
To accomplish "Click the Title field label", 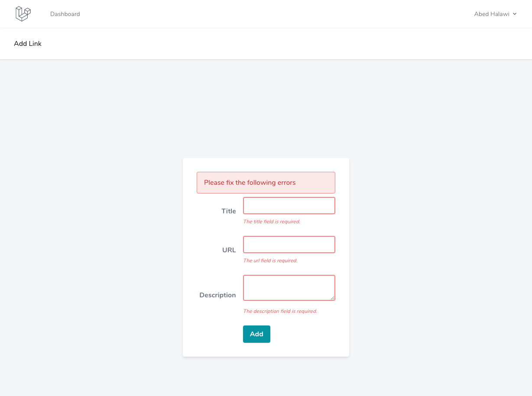I will pos(229,211).
